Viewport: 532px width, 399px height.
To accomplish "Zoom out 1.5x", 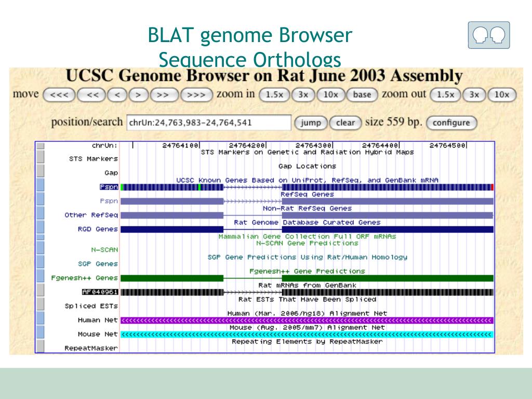I will (x=445, y=95).
